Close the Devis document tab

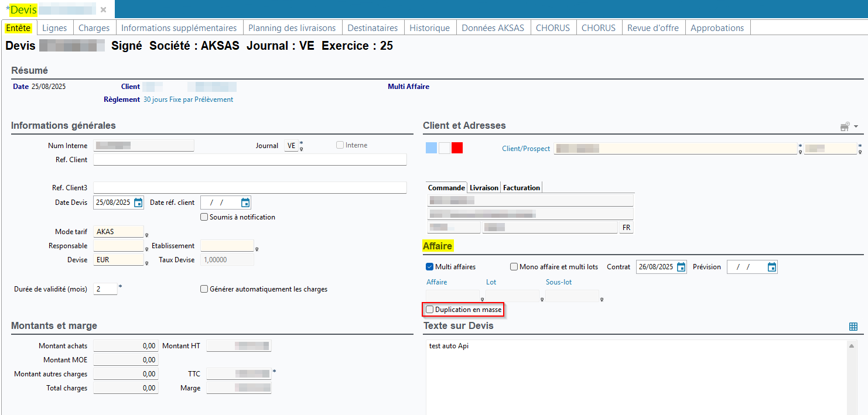click(x=104, y=10)
